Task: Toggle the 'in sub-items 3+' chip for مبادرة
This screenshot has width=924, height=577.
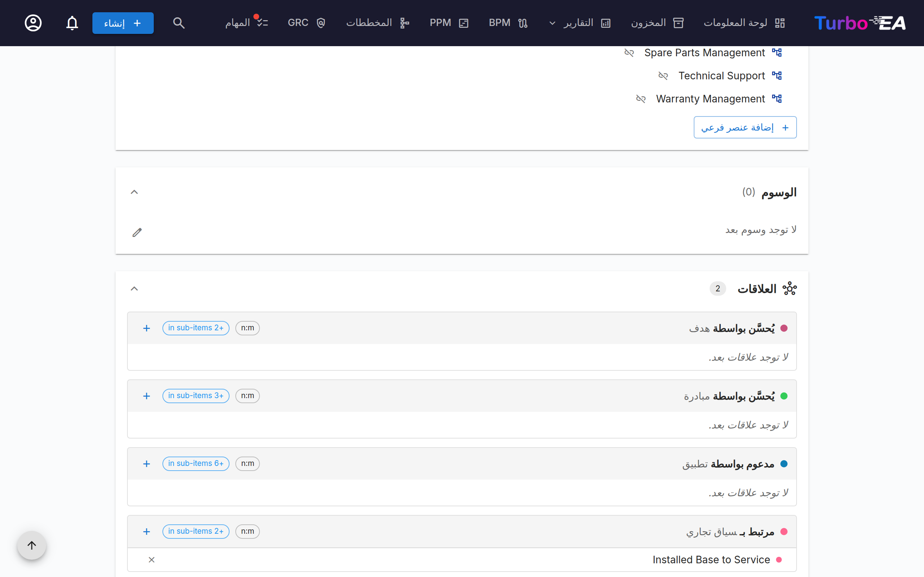Action: click(196, 396)
